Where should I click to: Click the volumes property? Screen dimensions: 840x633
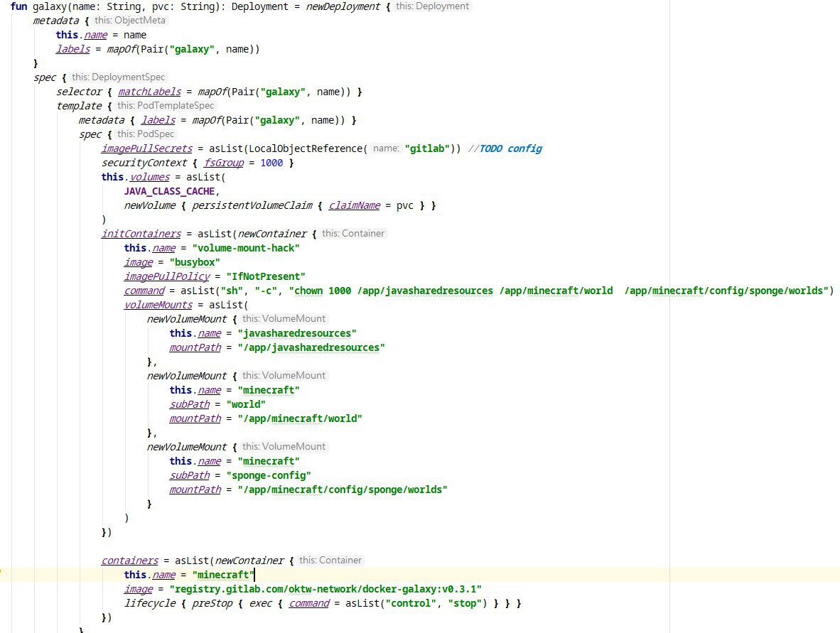pos(149,177)
